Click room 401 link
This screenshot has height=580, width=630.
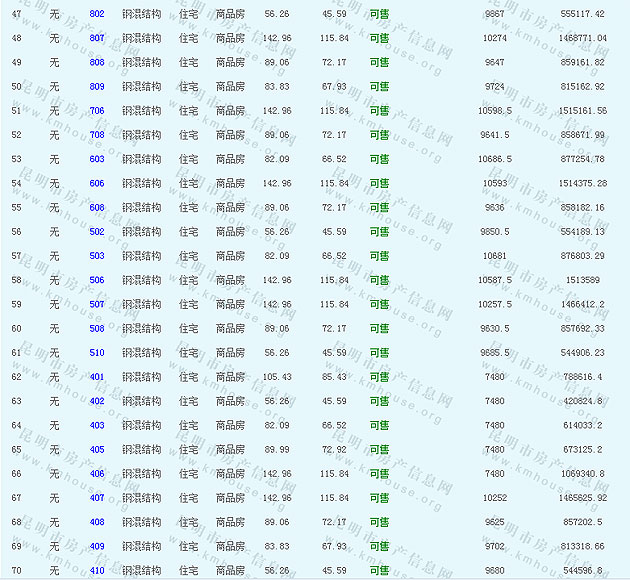click(x=97, y=377)
